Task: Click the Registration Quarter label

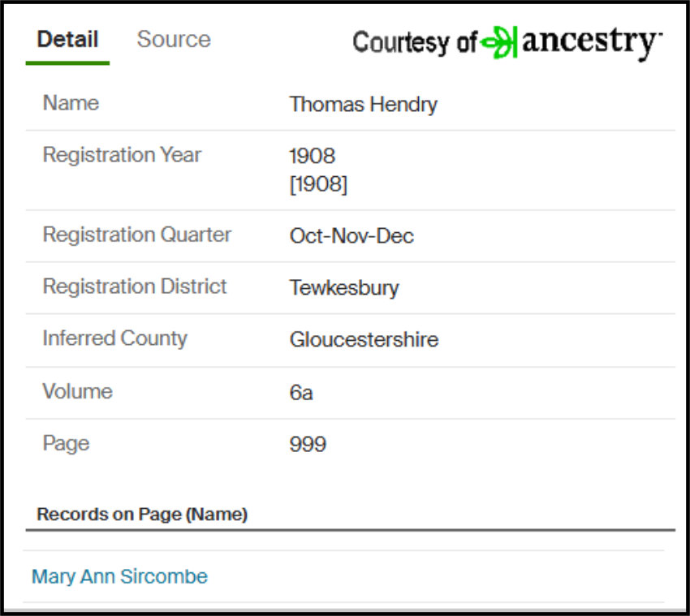Action: pos(137,235)
